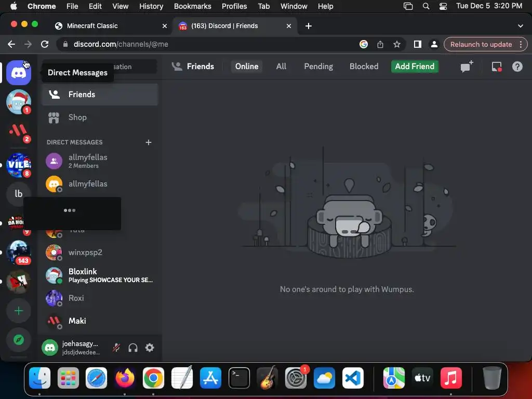Click the find conversation search field
Screen dimensions: 532x399
point(99,66)
